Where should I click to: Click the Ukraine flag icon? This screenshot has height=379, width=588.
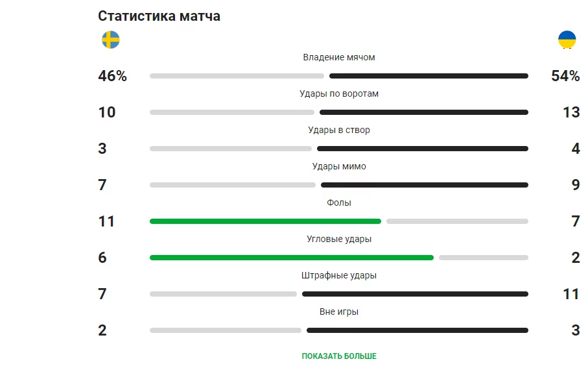(x=567, y=40)
